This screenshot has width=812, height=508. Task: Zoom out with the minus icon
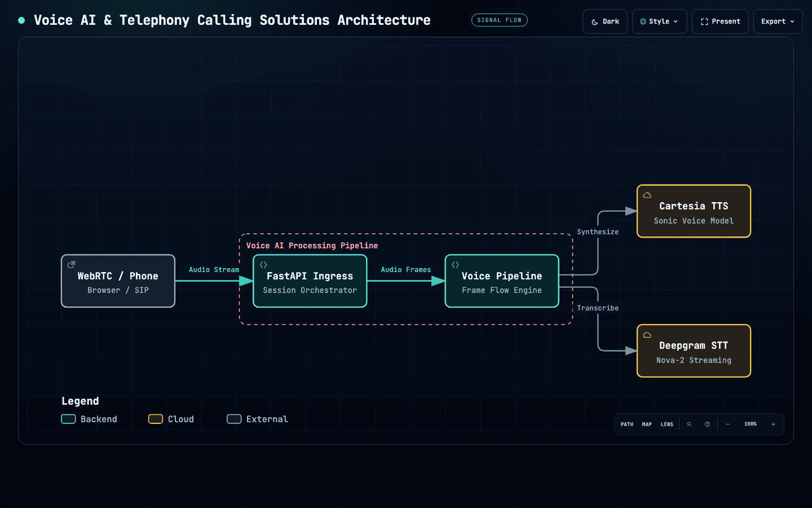click(727, 424)
